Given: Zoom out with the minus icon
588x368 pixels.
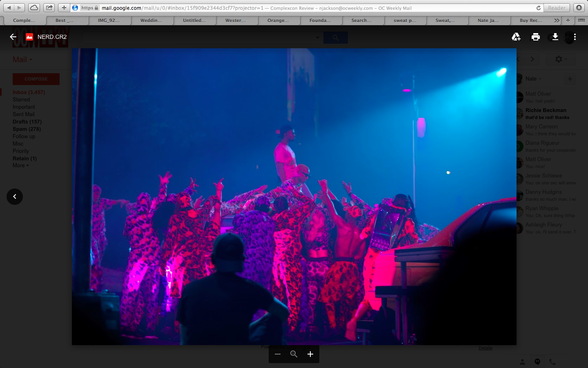Looking at the screenshot, I should [x=278, y=354].
